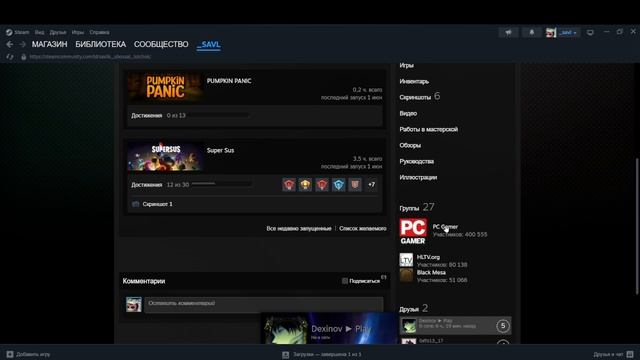Image resolution: width=640 pixels, height=360 pixels.
Task: Open the Вид menu
Action: tap(39, 32)
